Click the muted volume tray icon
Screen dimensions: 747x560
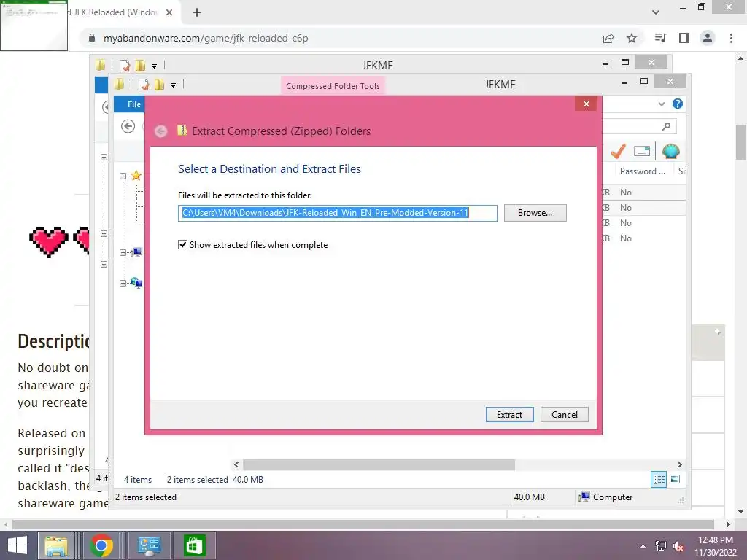[678, 546]
